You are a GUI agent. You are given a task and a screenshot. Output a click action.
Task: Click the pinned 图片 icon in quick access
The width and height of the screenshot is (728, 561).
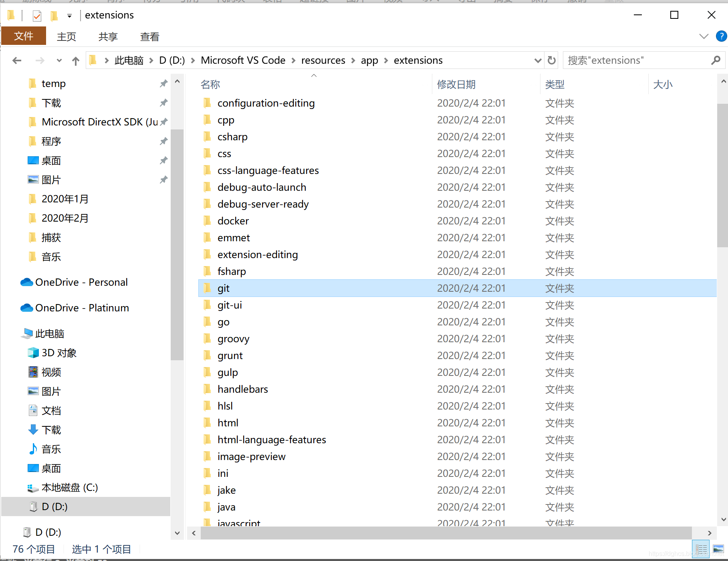33,180
